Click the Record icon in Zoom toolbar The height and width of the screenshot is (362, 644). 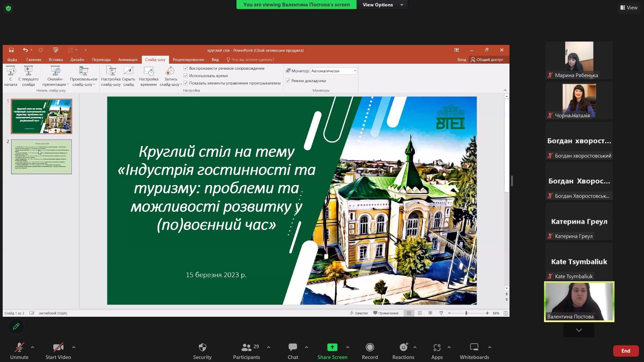point(370,347)
